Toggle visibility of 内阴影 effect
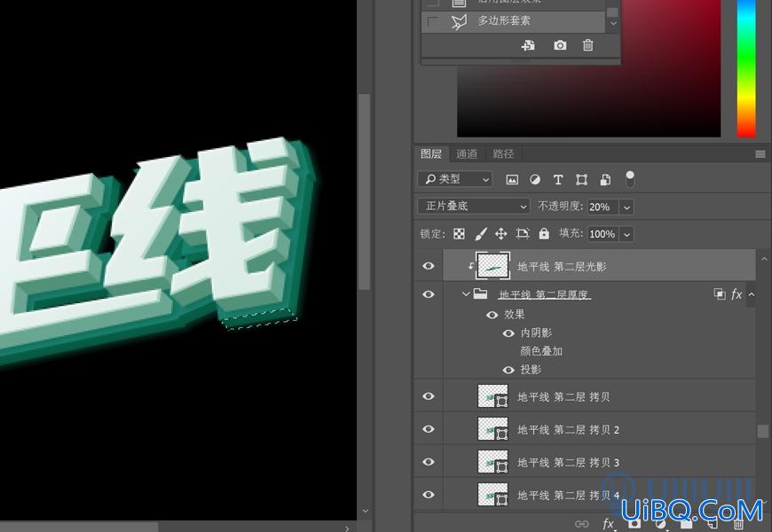 click(x=508, y=333)
